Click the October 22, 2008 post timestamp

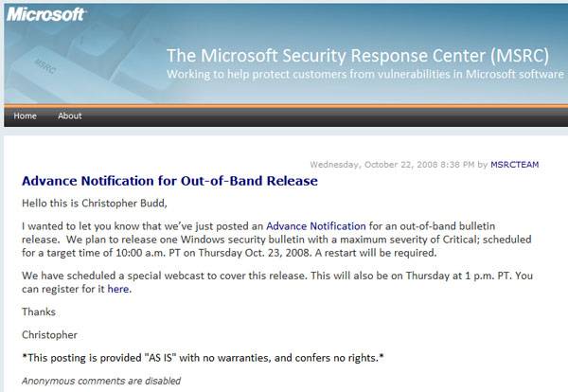coord(392,165)
